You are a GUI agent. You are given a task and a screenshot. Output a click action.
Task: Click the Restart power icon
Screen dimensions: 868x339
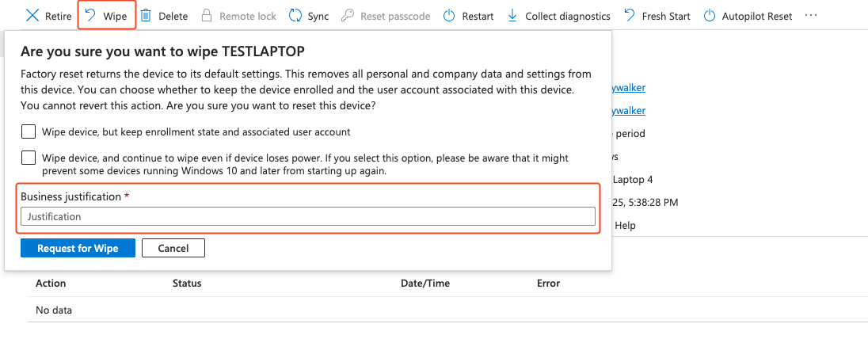click(449, 16)
